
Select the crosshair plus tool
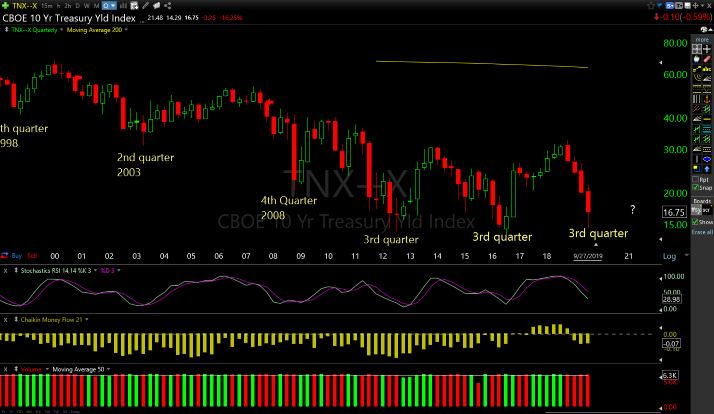pyautogui.click(x=707, y=49)
